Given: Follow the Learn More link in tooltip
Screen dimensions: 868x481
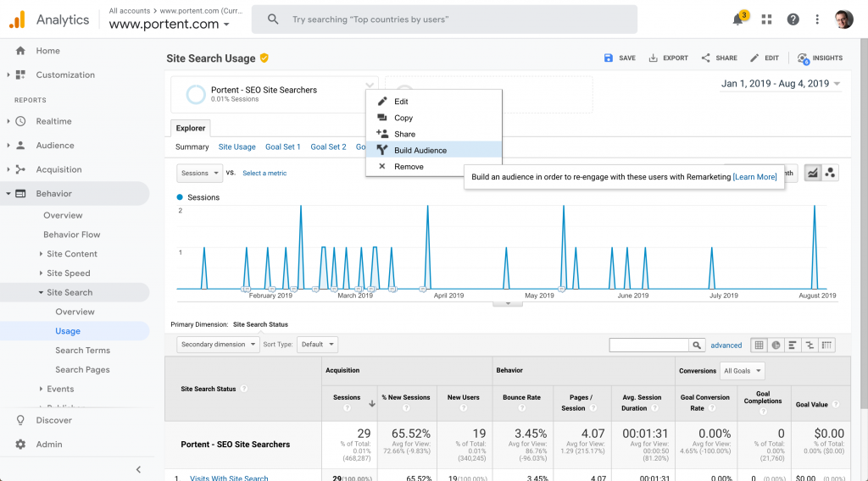Looking at the screenshot, I should pos(754,177).
